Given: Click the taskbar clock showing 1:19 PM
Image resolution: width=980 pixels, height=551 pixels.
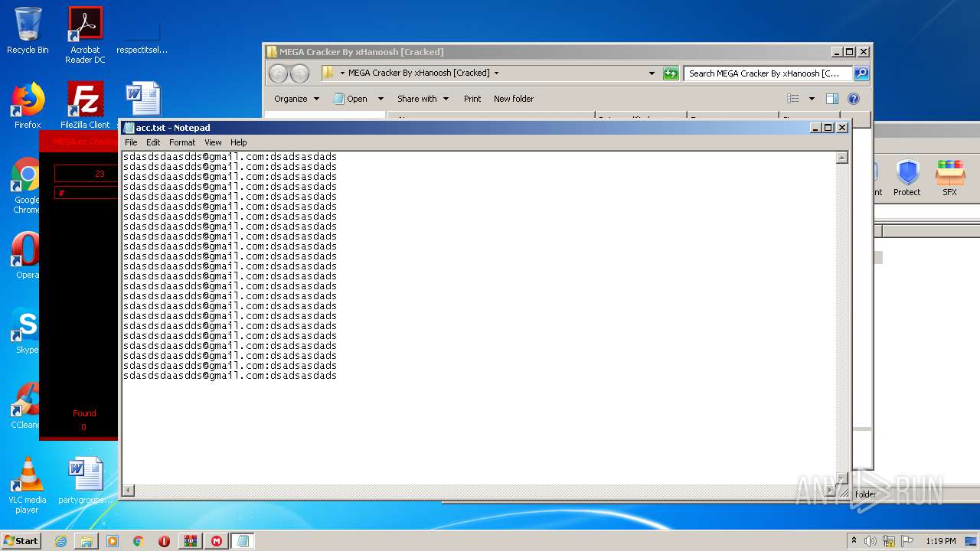Looking at the screenshot, I should coord(940,541).
